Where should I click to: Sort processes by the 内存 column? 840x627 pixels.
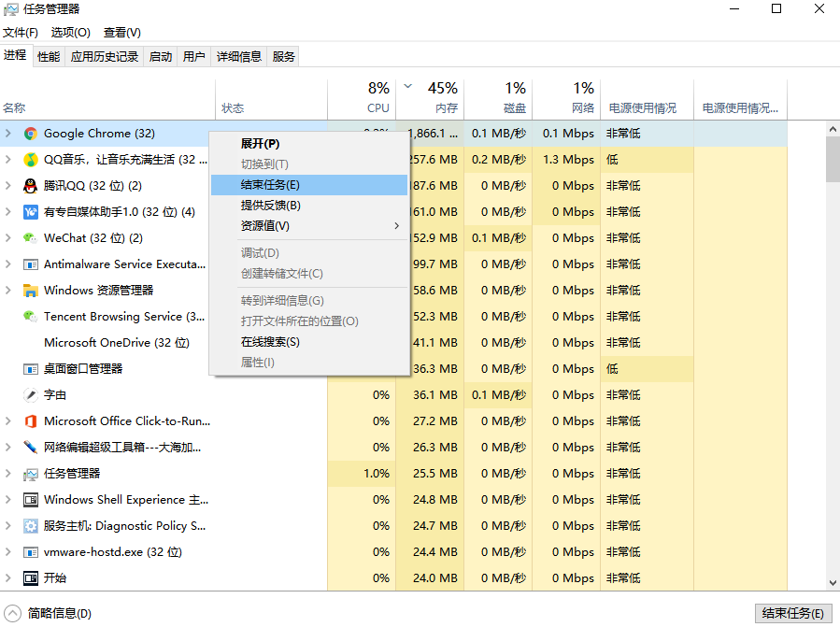click(430, 99)
